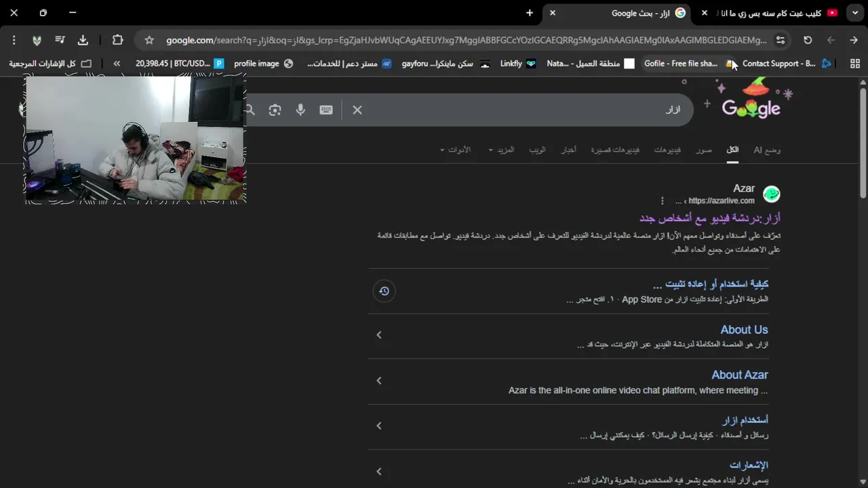The width and height of the screenshot is (868, 488).
Task: Open the 'أستخدام ازار' sitelink
Action: (x=745, y=420)
